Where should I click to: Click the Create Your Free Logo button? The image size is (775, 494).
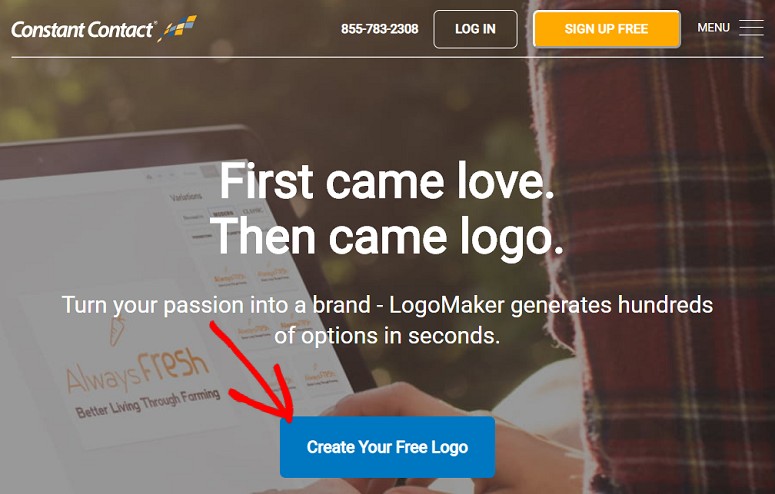tap(387, 447)
